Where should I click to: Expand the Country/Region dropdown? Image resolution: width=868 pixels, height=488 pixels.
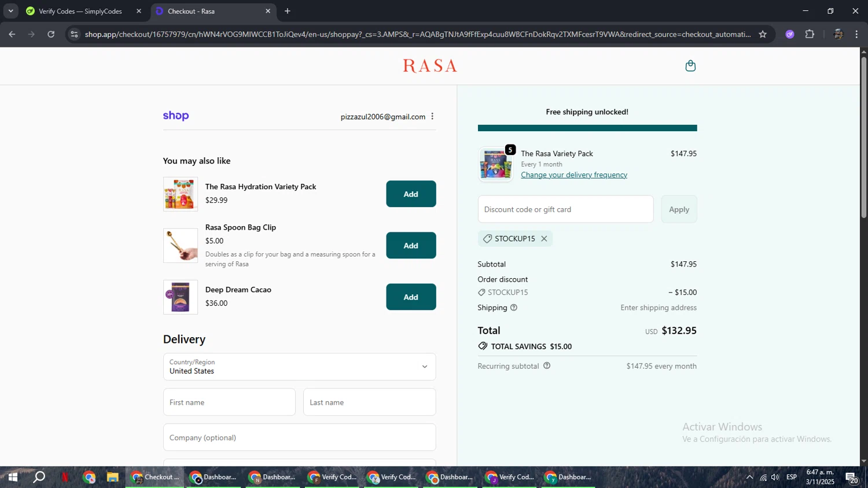click(x=299, y=367)
